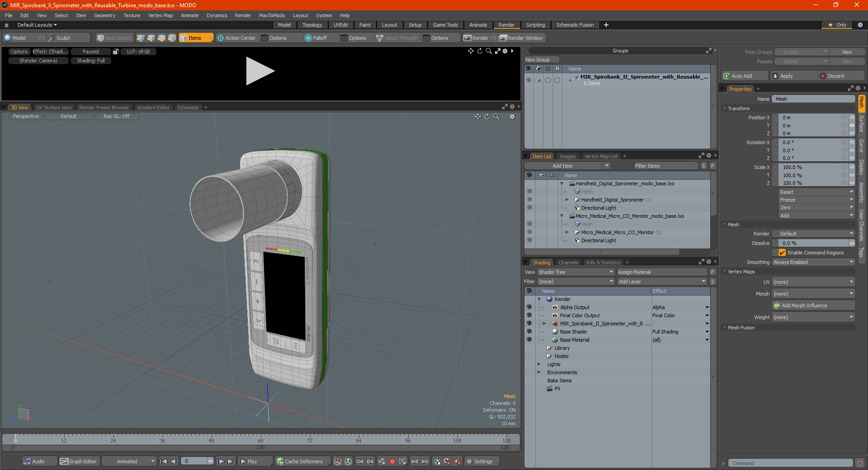Image resolution: width=868 pixels, height=470 pixels.
Task: Expand the Lights shader tree node
Action: (x=539, y=364)
